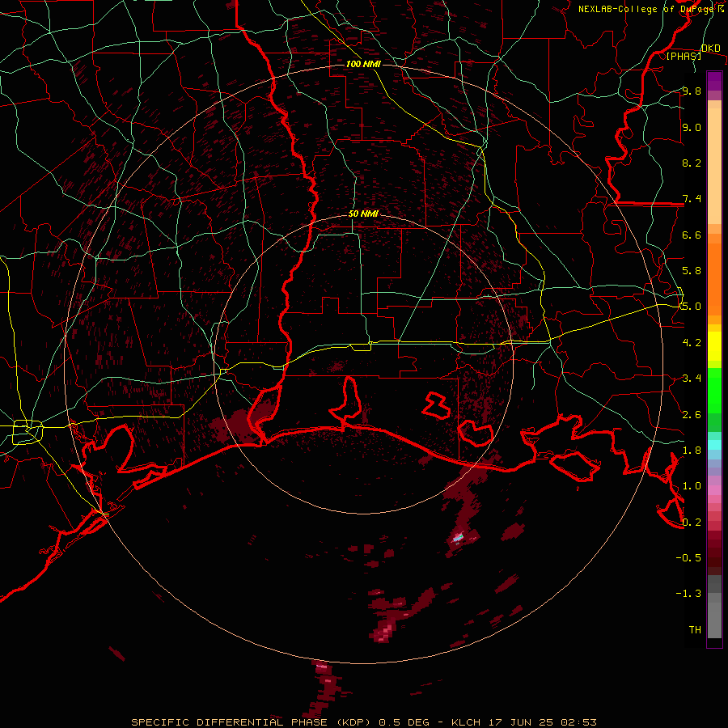Screen dimensions: 728x728
Task: Click the 8.2 color scale value
Action: pos(692,163)
